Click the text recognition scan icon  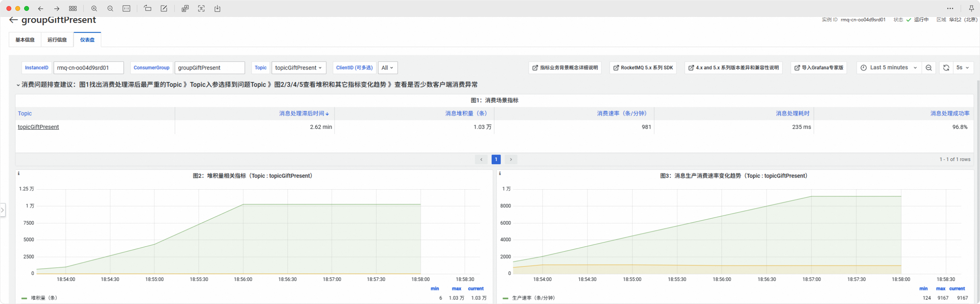(201, 8)
